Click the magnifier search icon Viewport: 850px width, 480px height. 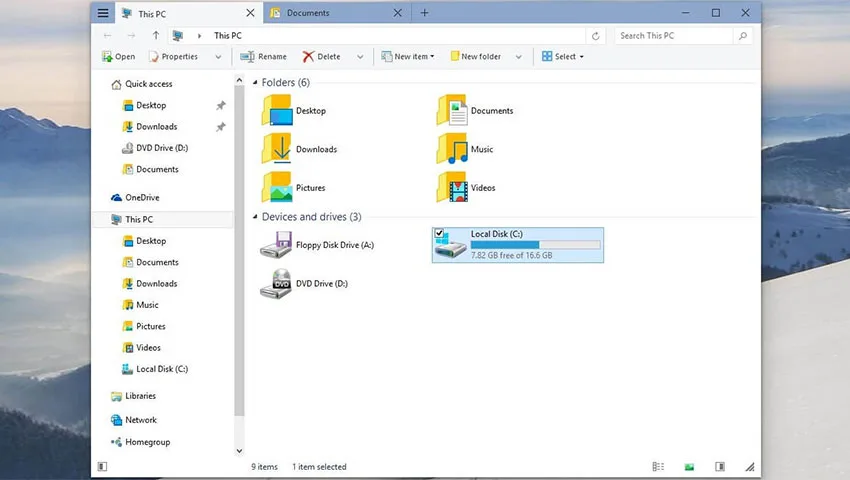pyautogui.click(x=743, y=36)
